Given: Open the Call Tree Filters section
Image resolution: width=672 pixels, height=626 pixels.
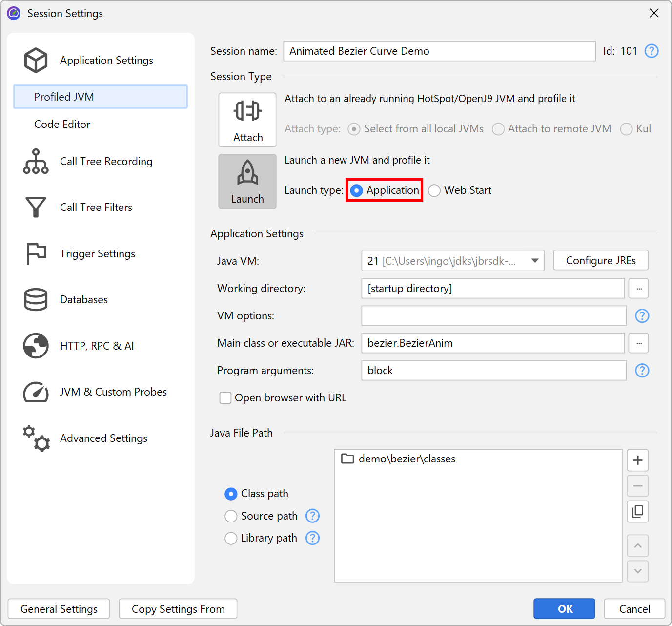Looking at the screenshot, I should (96, 207).
